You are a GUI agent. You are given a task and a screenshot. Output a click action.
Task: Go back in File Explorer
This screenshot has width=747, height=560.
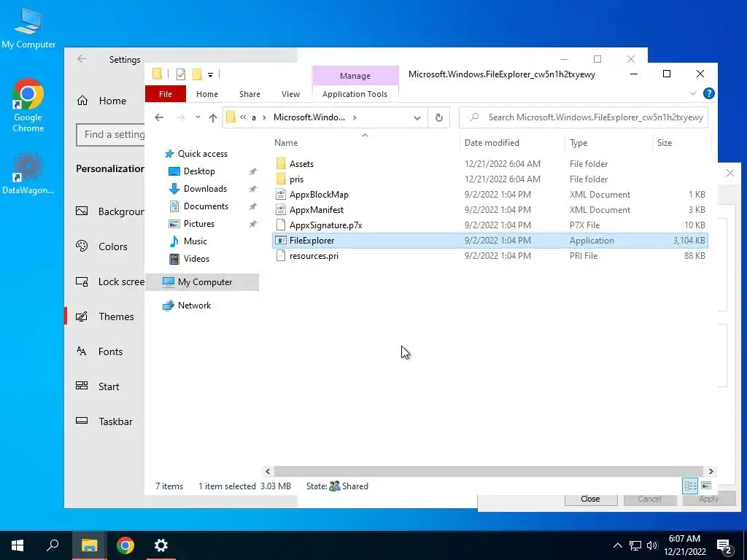[x=159, y=117]
